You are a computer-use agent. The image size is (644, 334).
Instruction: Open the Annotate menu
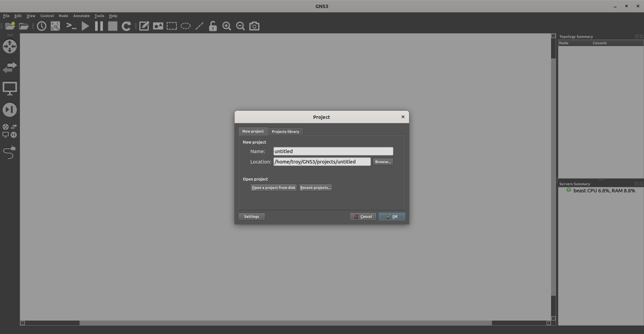[x=82, y=16]
